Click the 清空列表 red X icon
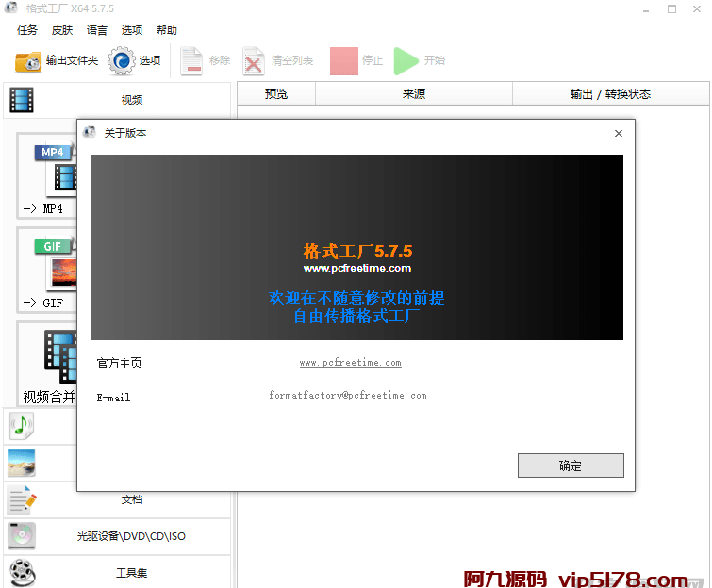 tap(254, 61)
